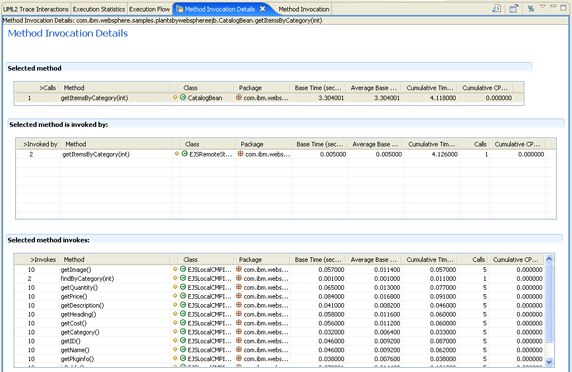Click package icon in the getImage() row
The image size is (572, 372).
tap(239, 269)
